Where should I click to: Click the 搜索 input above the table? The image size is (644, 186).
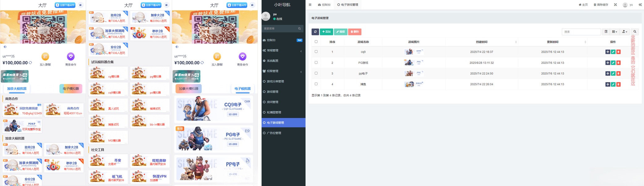tap(581, 32)
